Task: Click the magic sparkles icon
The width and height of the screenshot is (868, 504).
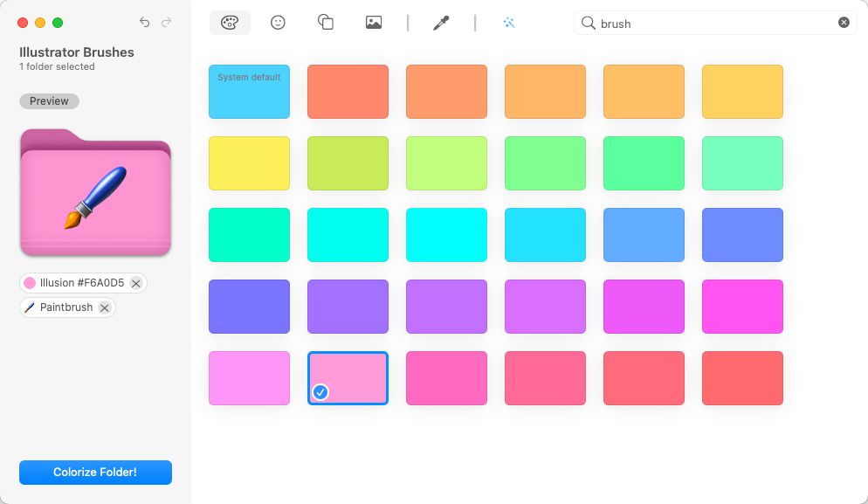Action: (x=509, y=23)
